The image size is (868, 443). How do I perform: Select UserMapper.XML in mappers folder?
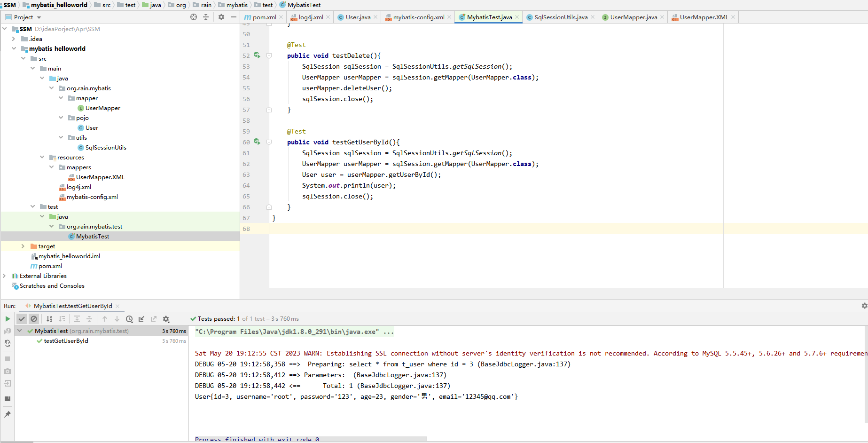100,177
